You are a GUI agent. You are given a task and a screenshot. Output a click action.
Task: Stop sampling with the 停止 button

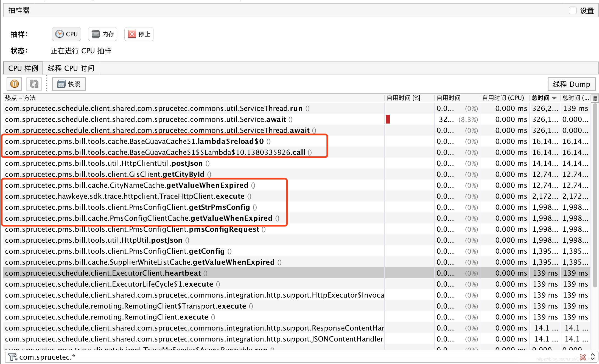click(x=139, y=34)
